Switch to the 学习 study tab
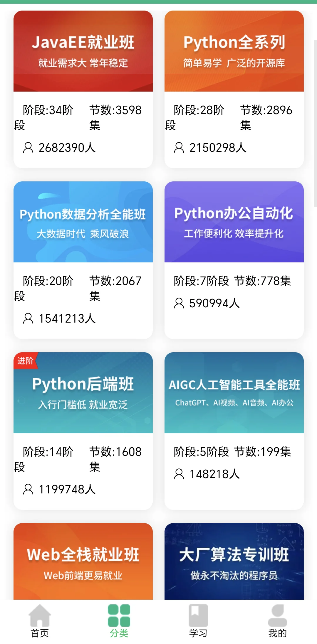 click(x=198, y=621)
